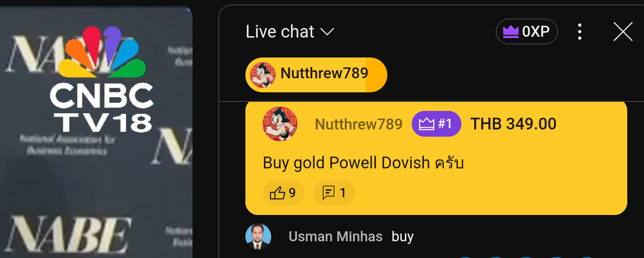Open the three-dot chat options menu
The width and height of the screenshot is (644, 258).
(579, 32)
